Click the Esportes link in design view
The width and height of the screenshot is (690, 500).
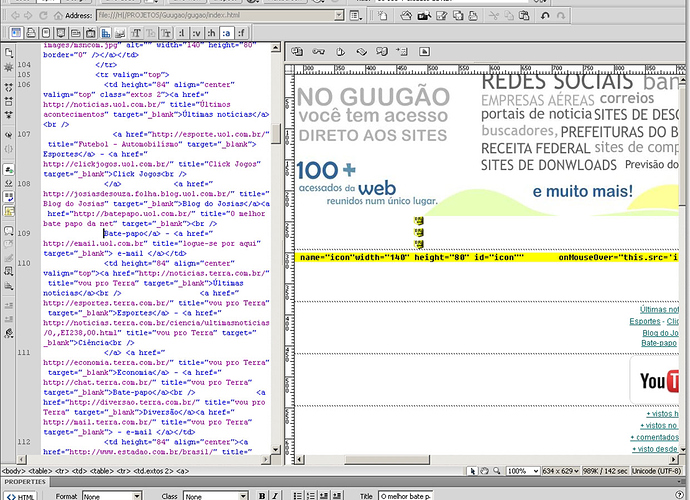click(x=645, y=321)
